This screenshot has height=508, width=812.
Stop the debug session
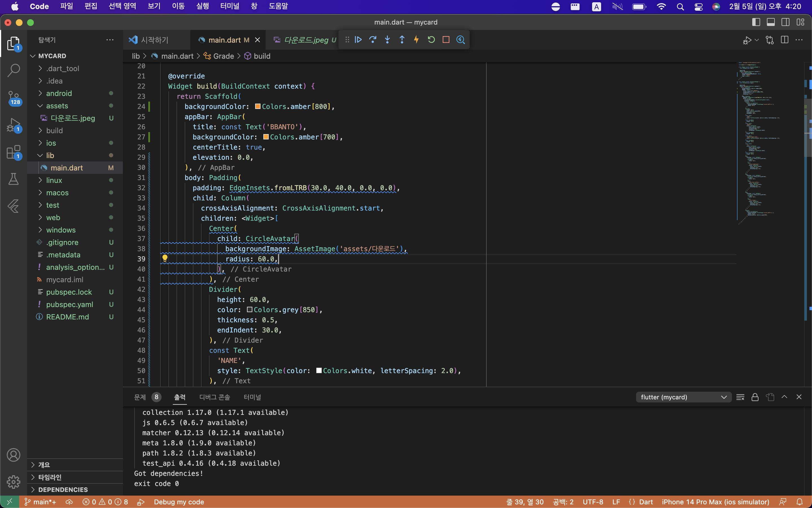click(446, 40)
